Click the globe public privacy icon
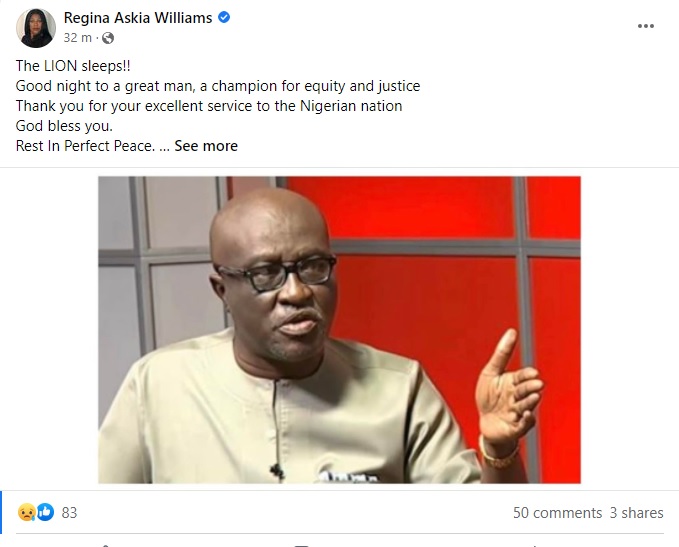Viewport: 679px width, 547px height. tap(108, 38)
